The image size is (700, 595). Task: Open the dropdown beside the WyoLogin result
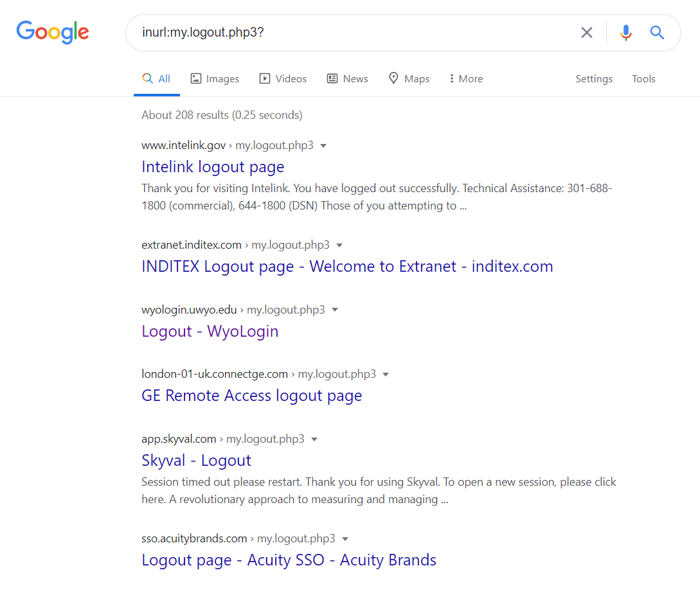334,309
